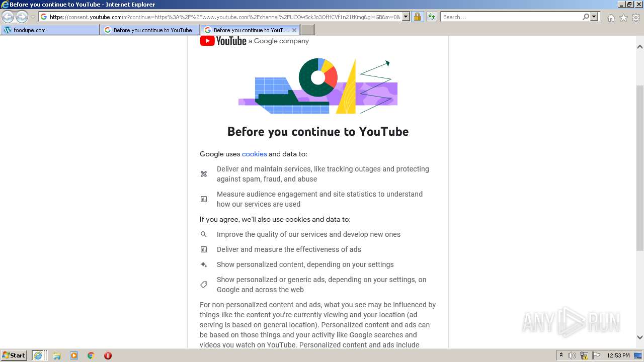The width and height of the screenshot is (644, 362).
Task: Click the vertical scrollbar thumb
Action: (640, 168)
